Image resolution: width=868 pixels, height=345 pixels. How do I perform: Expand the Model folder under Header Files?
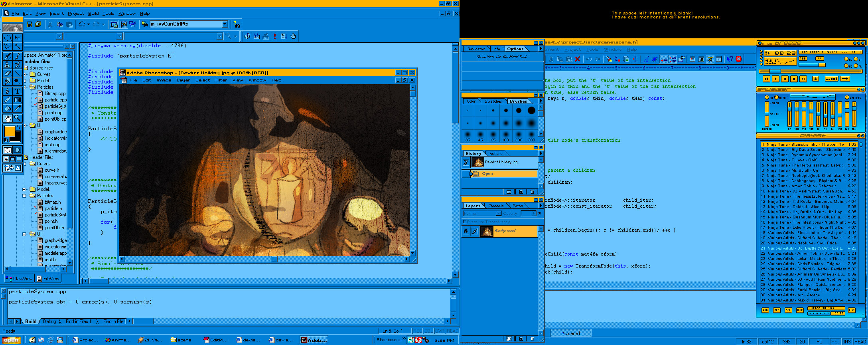(x=24, y=189)
